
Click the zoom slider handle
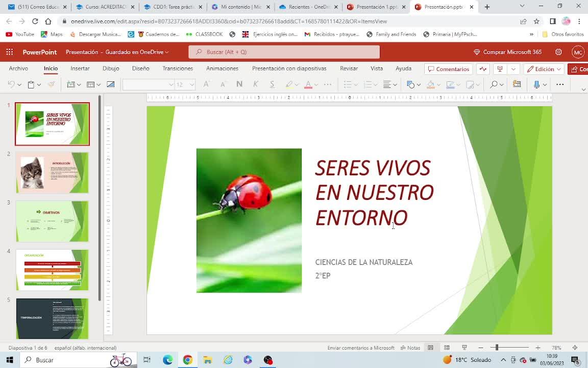497,348
